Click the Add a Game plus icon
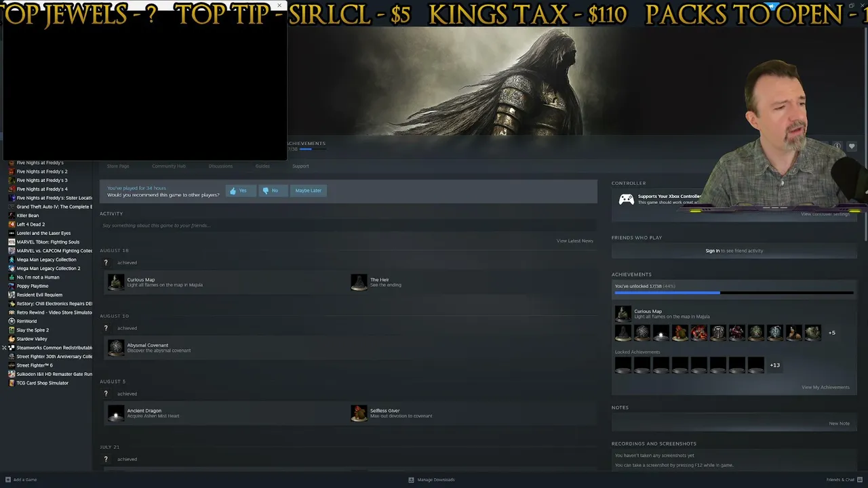 pos(7,480)
